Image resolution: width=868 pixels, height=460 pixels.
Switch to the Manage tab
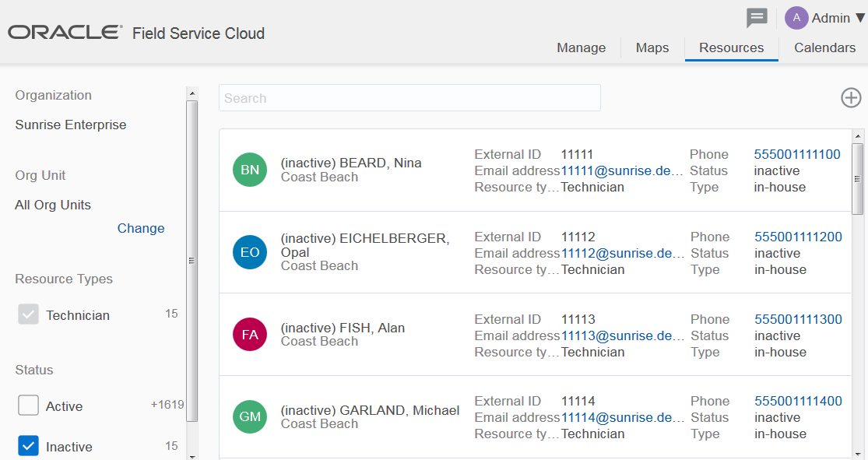(x=581, y=47)
